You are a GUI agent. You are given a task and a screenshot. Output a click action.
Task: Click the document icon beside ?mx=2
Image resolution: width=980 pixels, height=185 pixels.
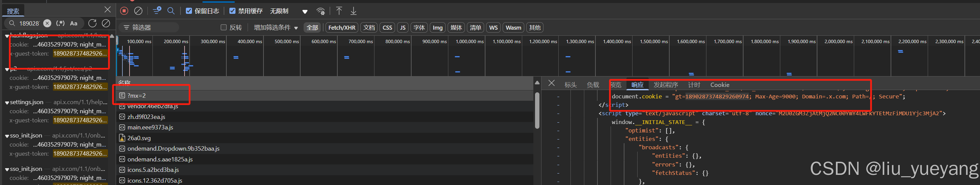point(122,95)
